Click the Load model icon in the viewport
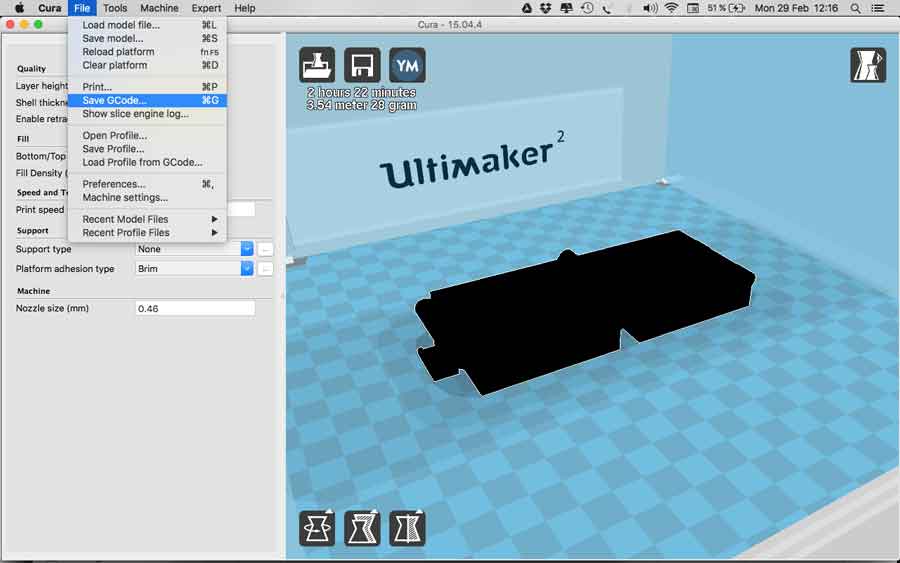The image size is (900, 563). 317,65
